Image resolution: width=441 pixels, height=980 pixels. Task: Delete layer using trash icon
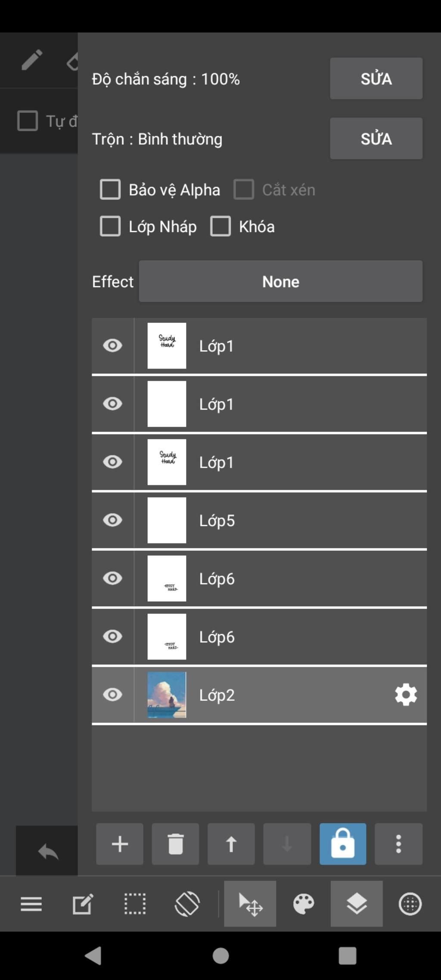coord(175,844)
